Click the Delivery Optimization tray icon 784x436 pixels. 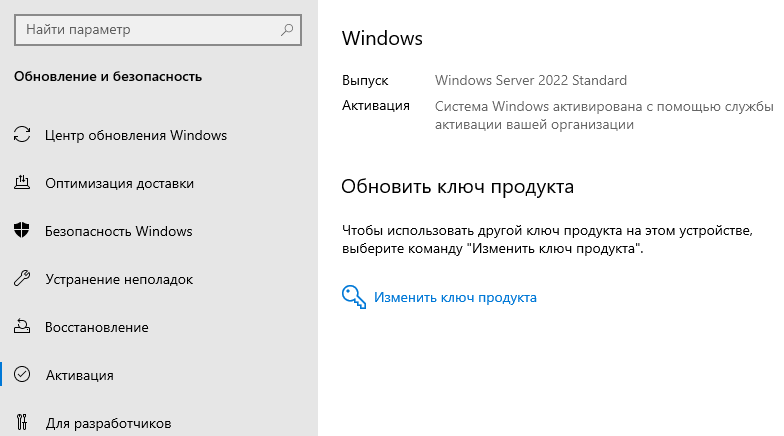tap(22, 182)
